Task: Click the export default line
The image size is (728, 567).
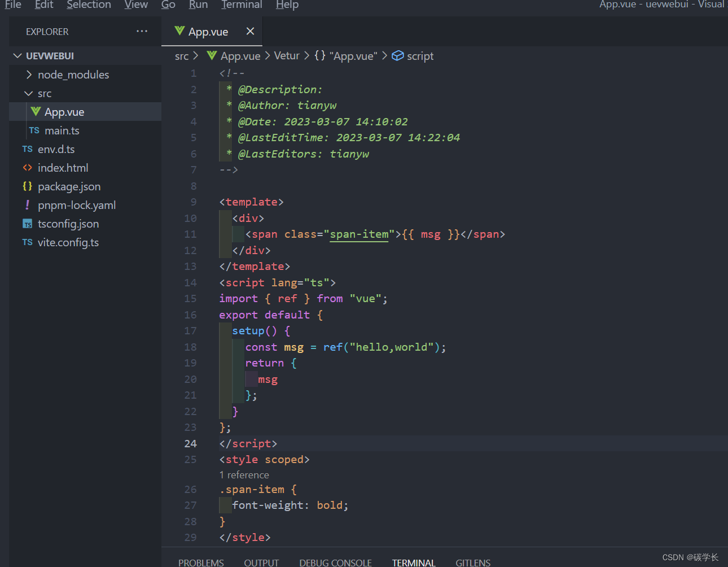Action: [x=271, y=315]
